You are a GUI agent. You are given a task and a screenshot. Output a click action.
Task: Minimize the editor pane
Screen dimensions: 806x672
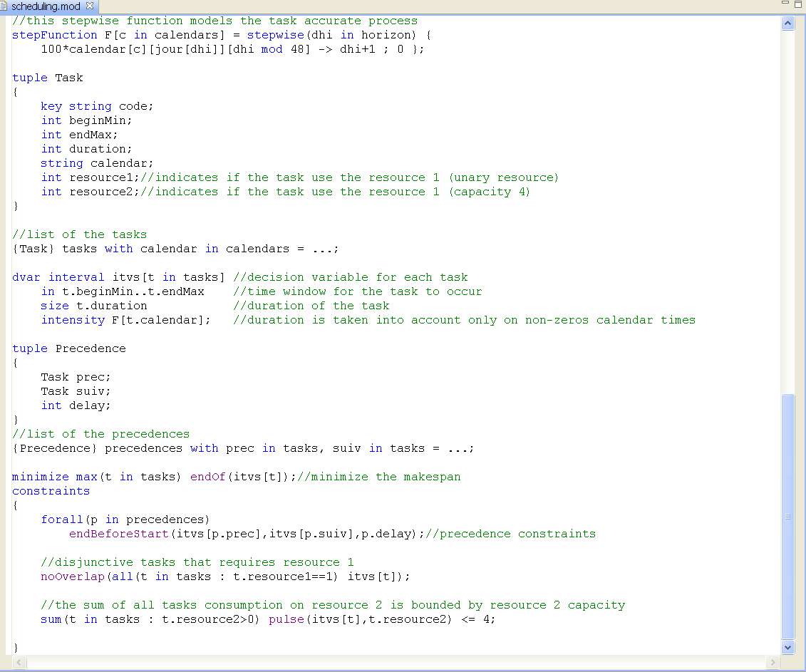pos(785,4)
